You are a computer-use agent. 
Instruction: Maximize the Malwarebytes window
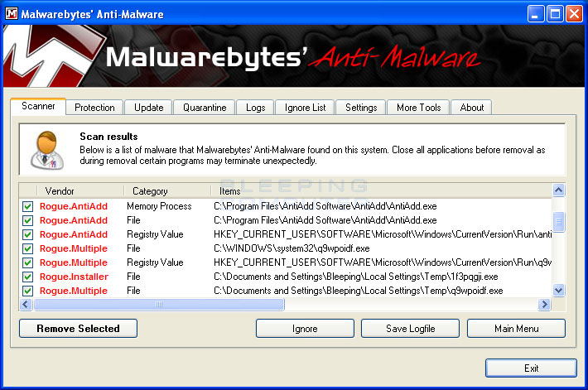point(555,14)
